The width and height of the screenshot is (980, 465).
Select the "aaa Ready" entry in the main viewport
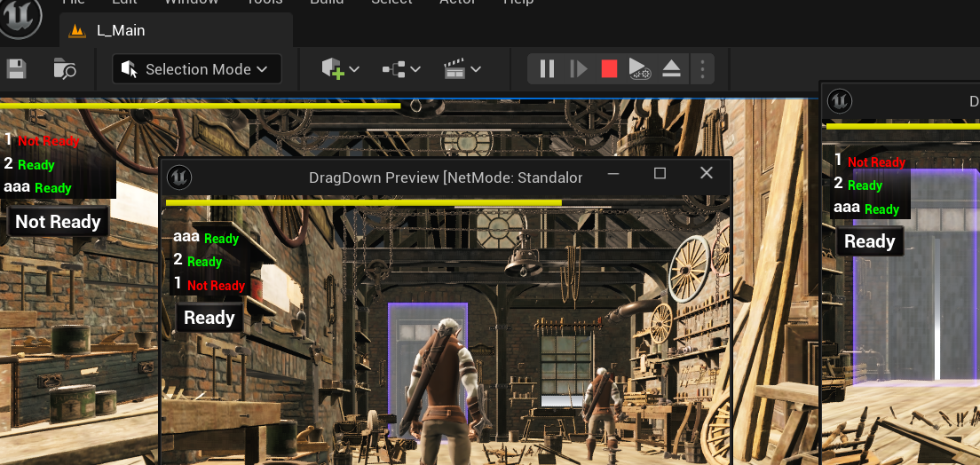coord(38,187)
